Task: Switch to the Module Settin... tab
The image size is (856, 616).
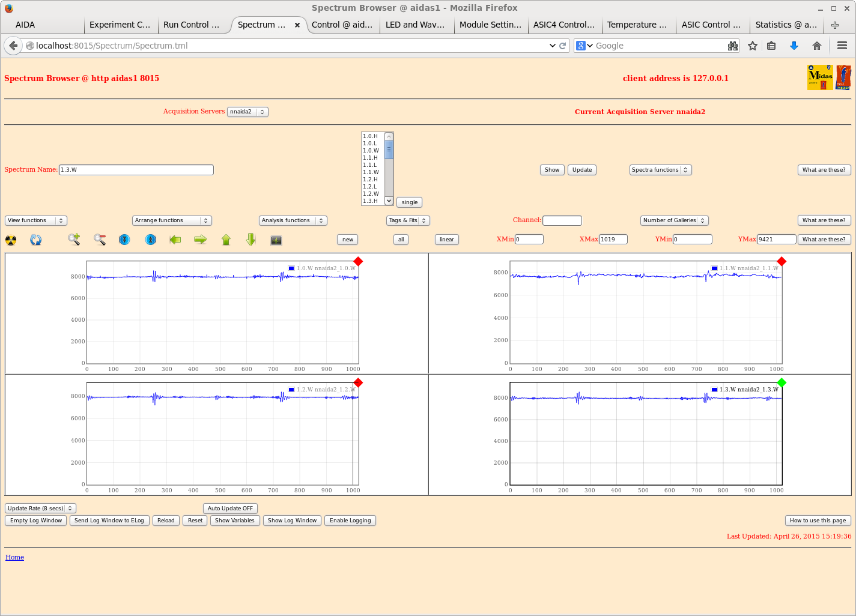Action: [490, 25]
